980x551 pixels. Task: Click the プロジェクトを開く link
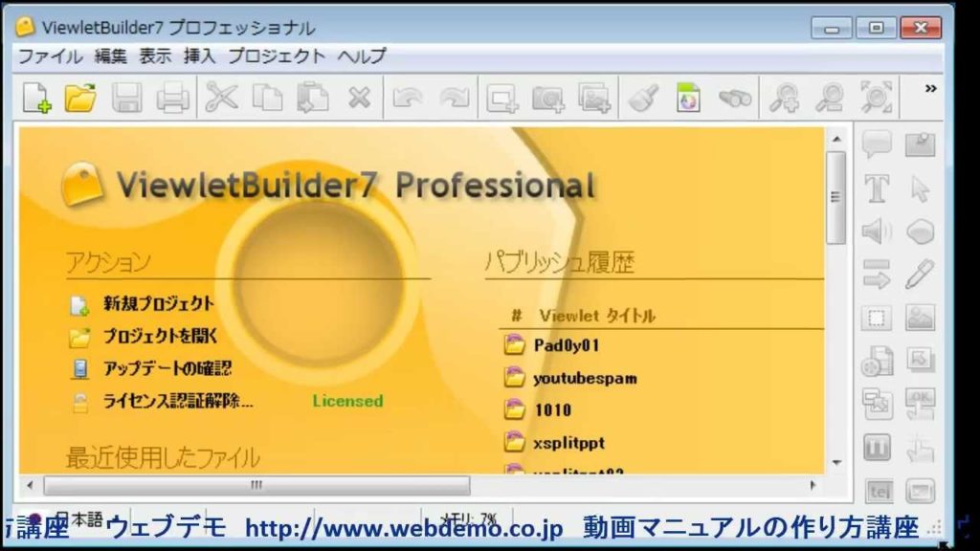click(x=160, y=336)
